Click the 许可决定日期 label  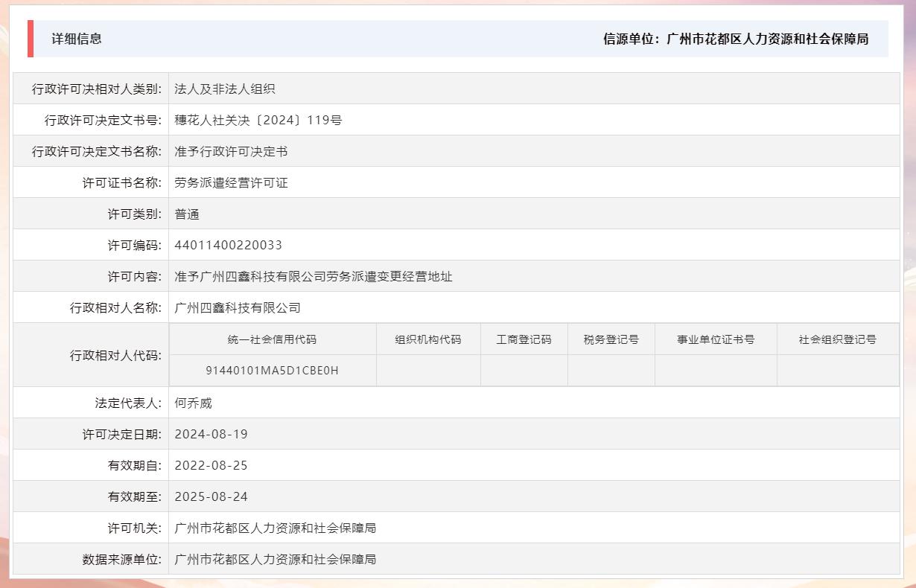(x=121, y=434)
